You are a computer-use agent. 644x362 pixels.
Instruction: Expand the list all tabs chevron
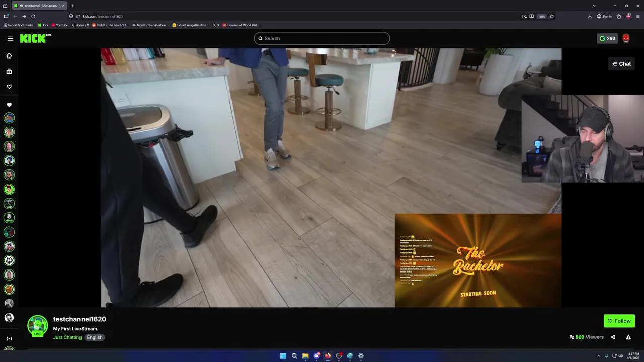click(x=594, y=6)
